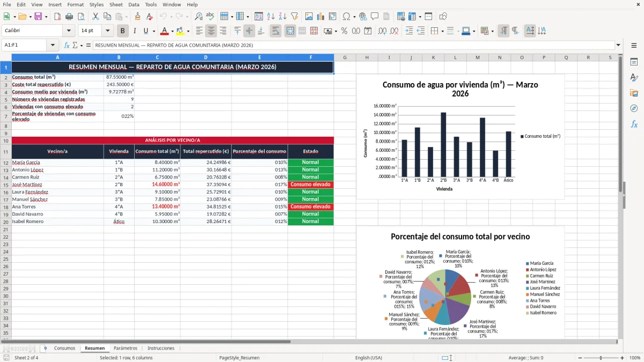Viewport: 644px width, 362px height.
Task: Click the Clear Direct Formatting icon
Action: point(150,17)
